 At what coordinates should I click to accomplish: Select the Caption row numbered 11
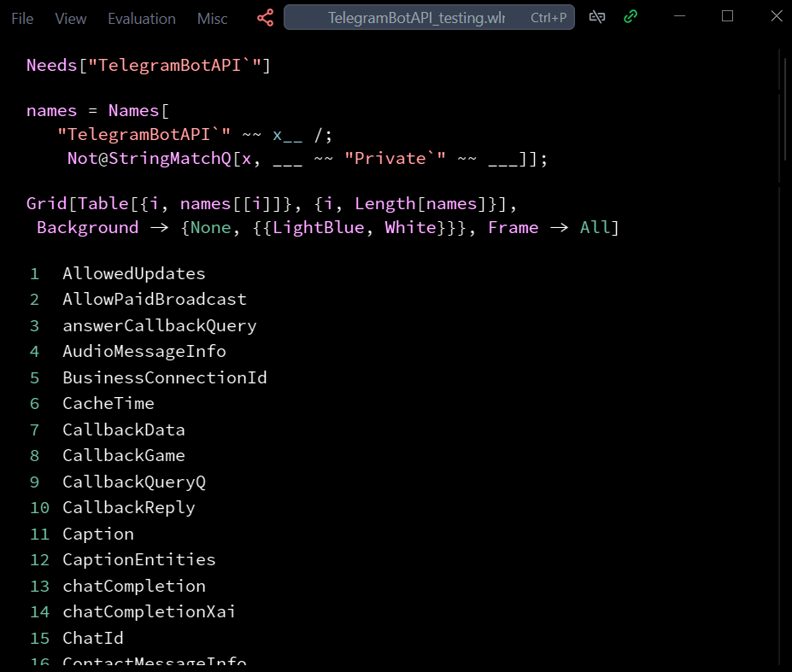pos(81,534)
